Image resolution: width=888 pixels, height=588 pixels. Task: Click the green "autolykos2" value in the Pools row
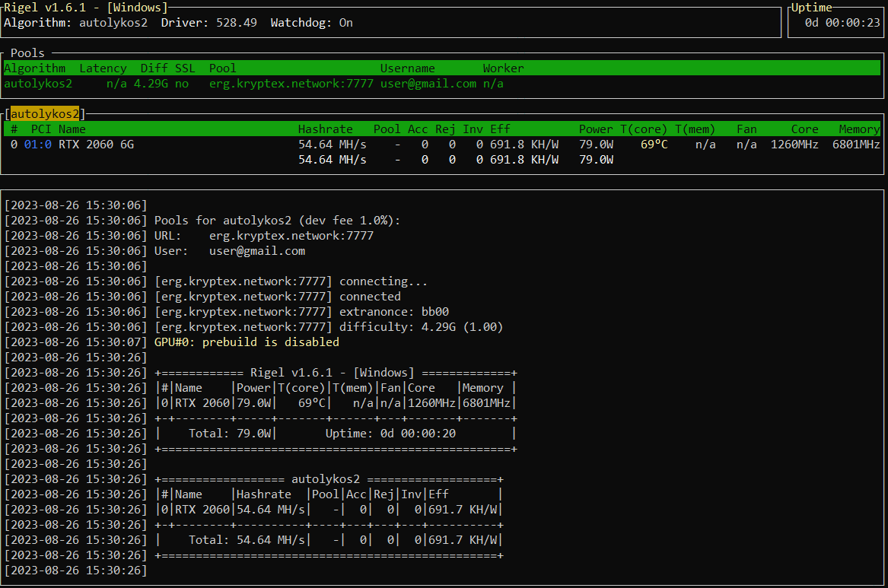pos(38,84)
